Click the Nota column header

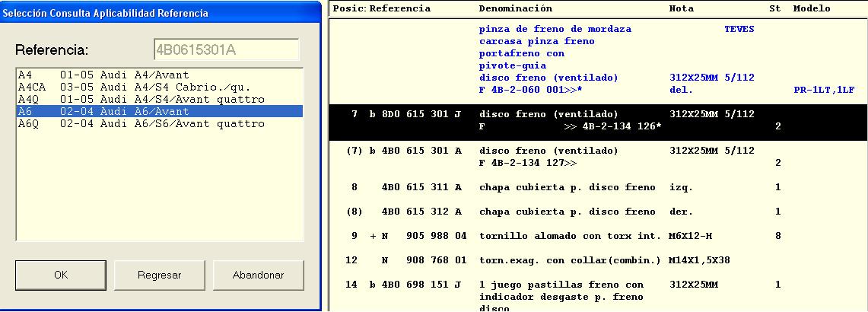click(x=681, y=8)
